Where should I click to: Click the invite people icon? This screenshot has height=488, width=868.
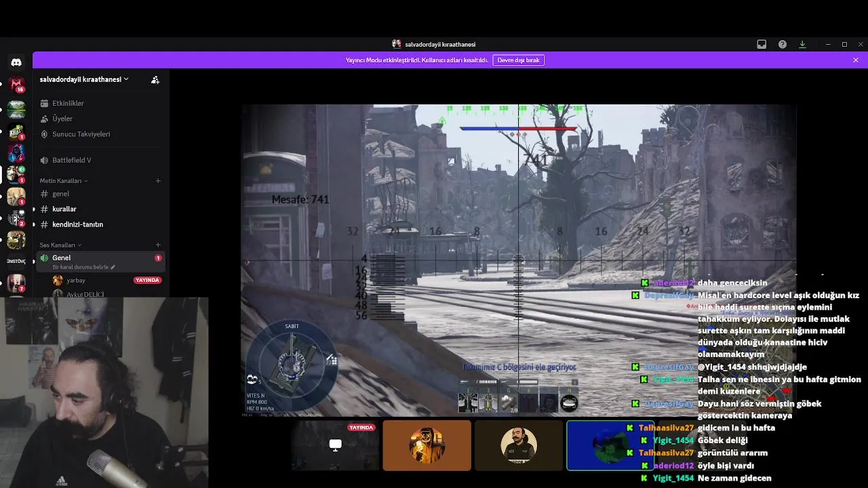pyautogui.click(x=155, y=79)
